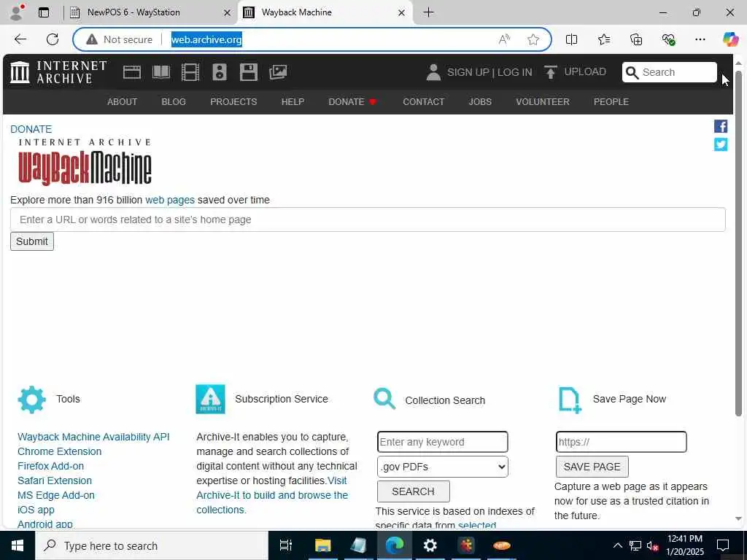The height and width of the screenshot is (560, 747).
Task: Switch to the NewPOS 6 - WayStation tab
Action: (150, 12)
